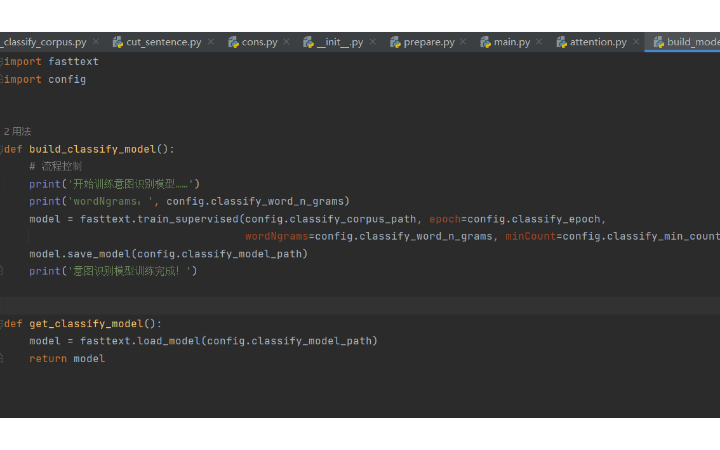Collapse the get_classify_model function fold marker

[x=1, y=324]
